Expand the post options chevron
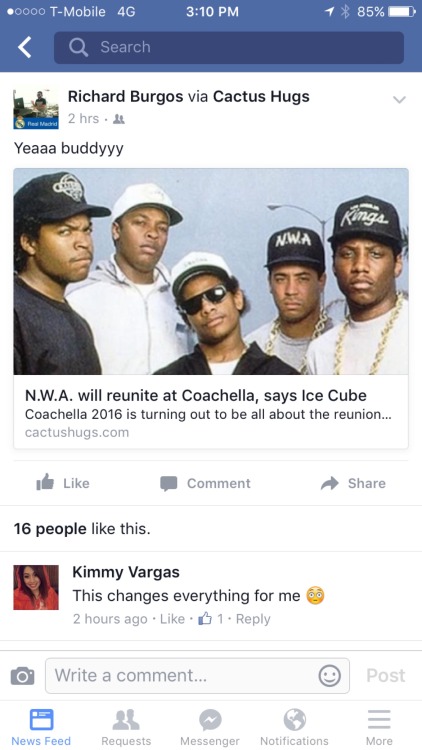The image size is (422, 750). click(x=399, y=99)
